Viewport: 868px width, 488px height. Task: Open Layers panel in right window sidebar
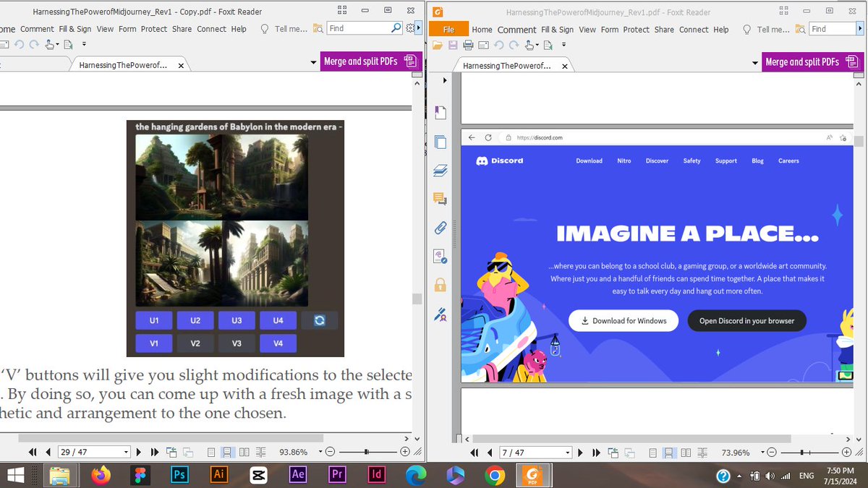(x=440, y=171)
